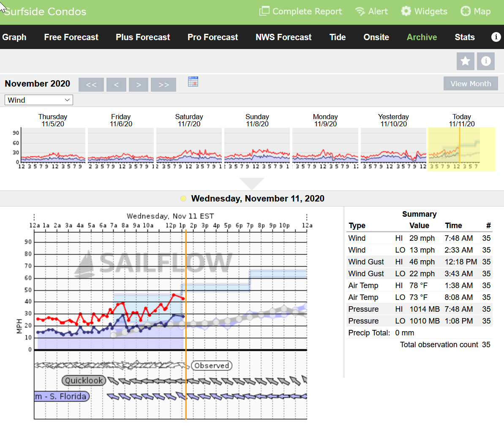Click the gray info button beside star

(x=486, y=61)
